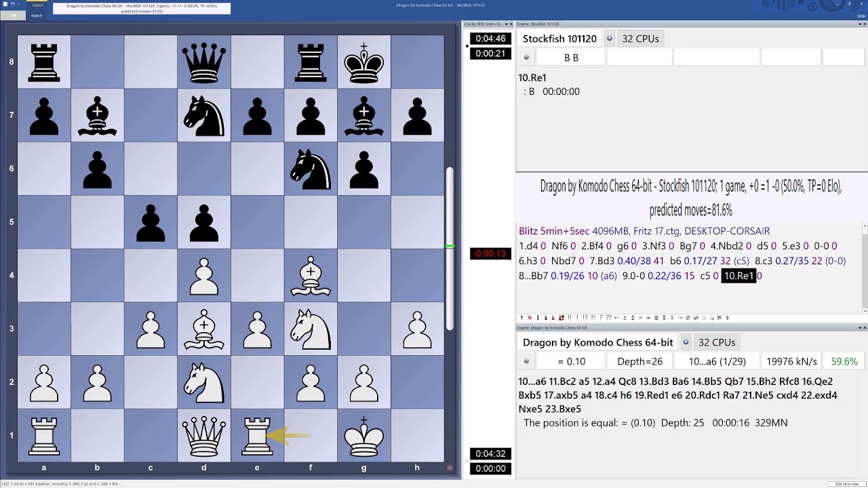
Task: Click the undo icon in title bar
Action: (x=13, y=4)
